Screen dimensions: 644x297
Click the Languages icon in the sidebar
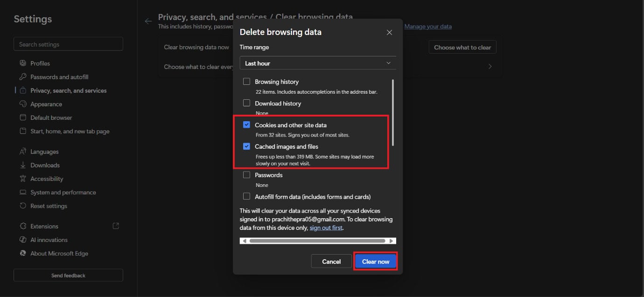(23, 152)
